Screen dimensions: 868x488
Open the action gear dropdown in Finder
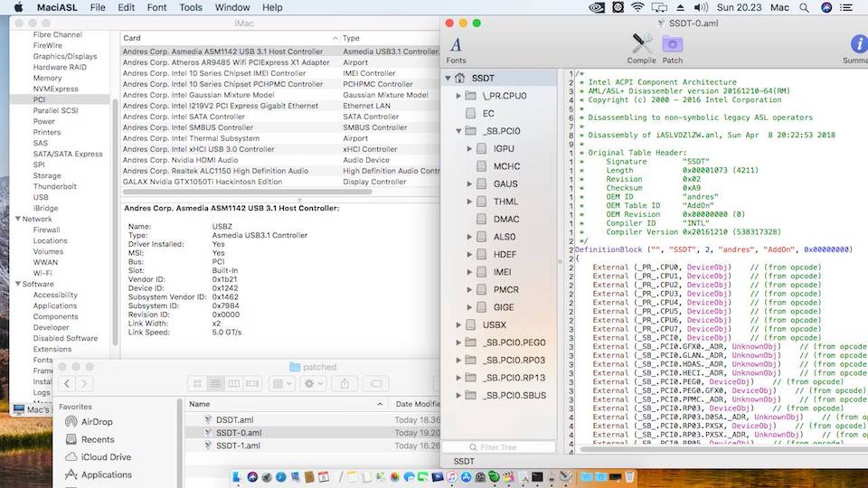314,383
